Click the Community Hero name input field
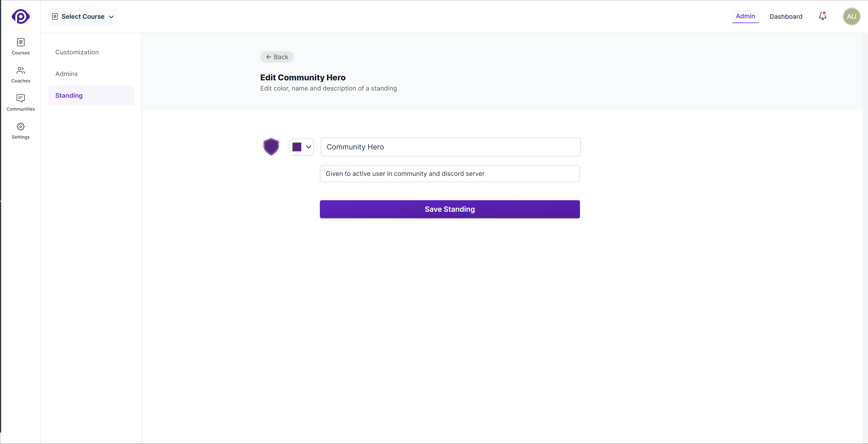The image size is (868, 444). 450,147
